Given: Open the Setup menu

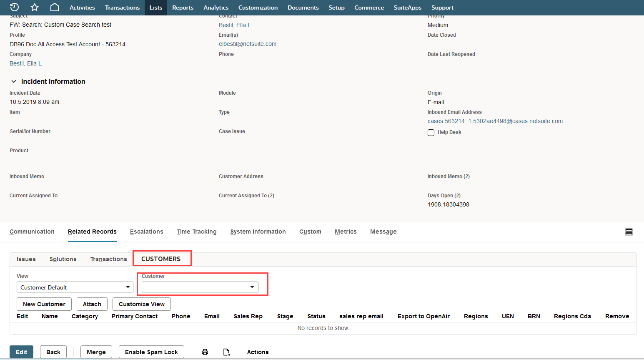Looking at the screenshot, I should tap(336, 8).
